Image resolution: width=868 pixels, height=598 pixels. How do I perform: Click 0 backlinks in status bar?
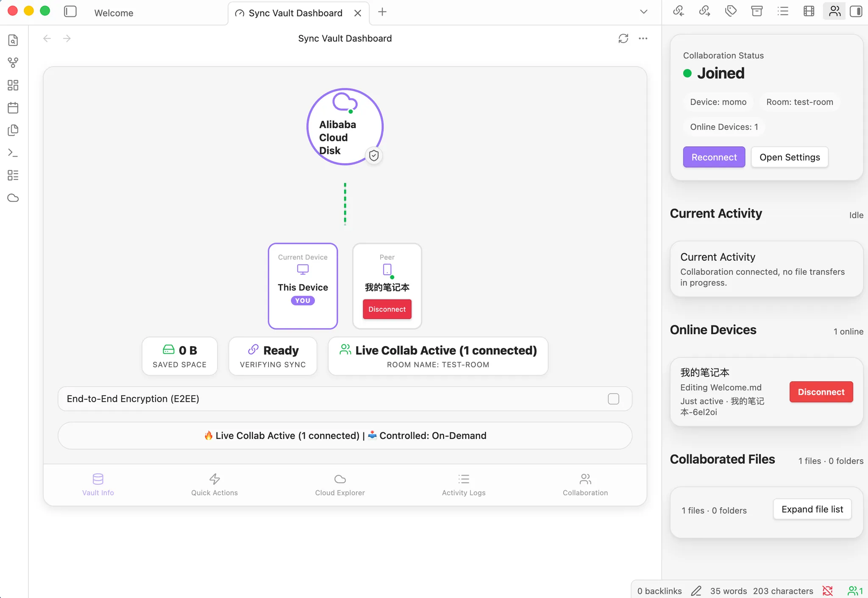[659, 591]
